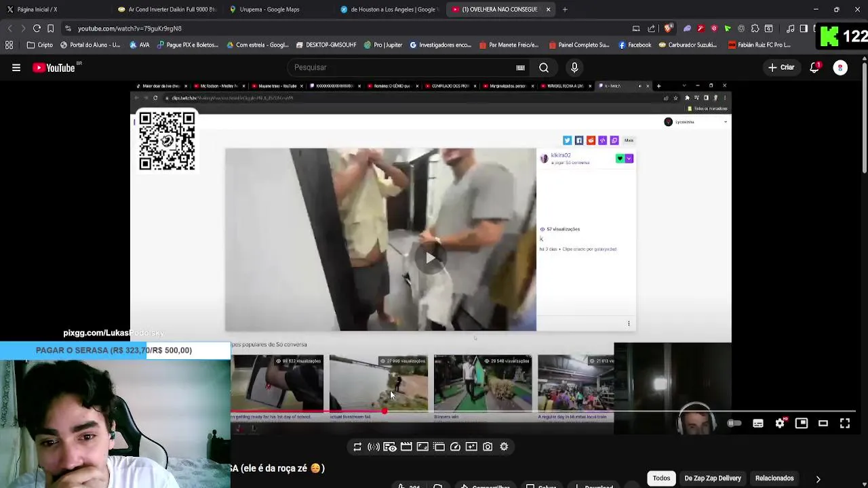The width and height of the screenshot is (868, 488).
Task: Toggle the miniplayer button in player
Action: click(802, 424)
